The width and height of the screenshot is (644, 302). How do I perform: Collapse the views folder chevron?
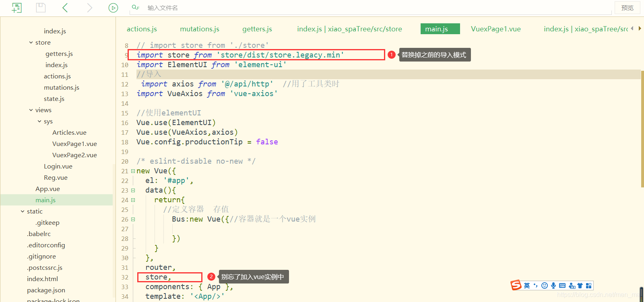31,110
